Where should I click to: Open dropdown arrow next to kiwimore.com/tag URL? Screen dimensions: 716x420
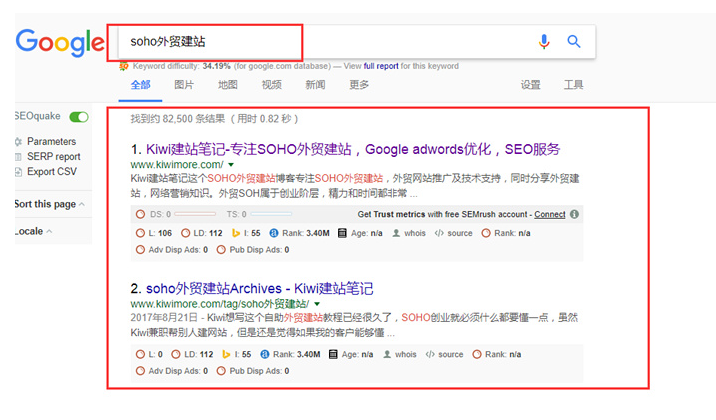317,304
